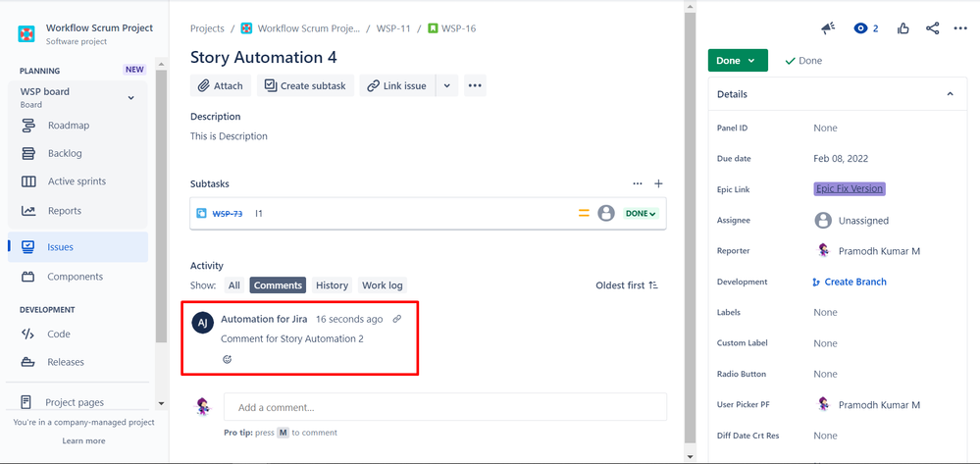Click the Add a comment field
The height and width of the screenshot is (464, 980).
[x=445, y=407]
